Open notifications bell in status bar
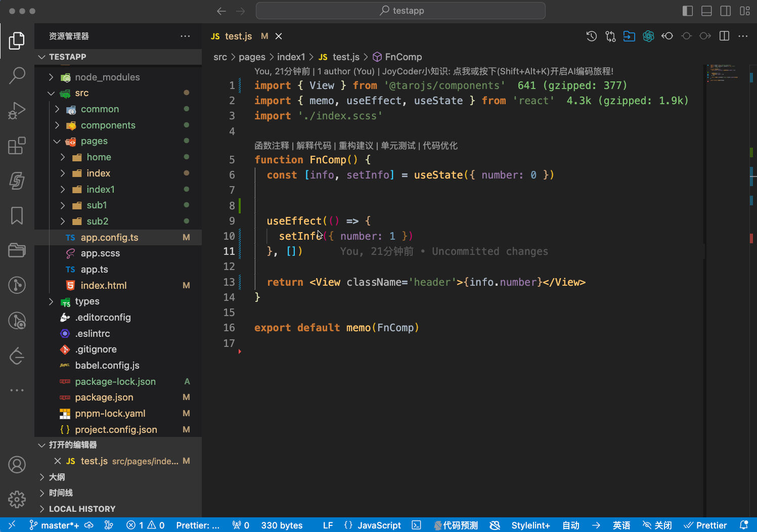The image size is (757, 532). (x=743, y=525)
